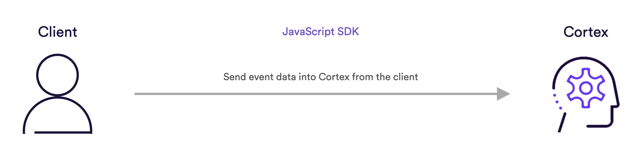Screen dimensions: 644x159
Task: Click the three purple dots on Cortex face
Action: (557, 102)
